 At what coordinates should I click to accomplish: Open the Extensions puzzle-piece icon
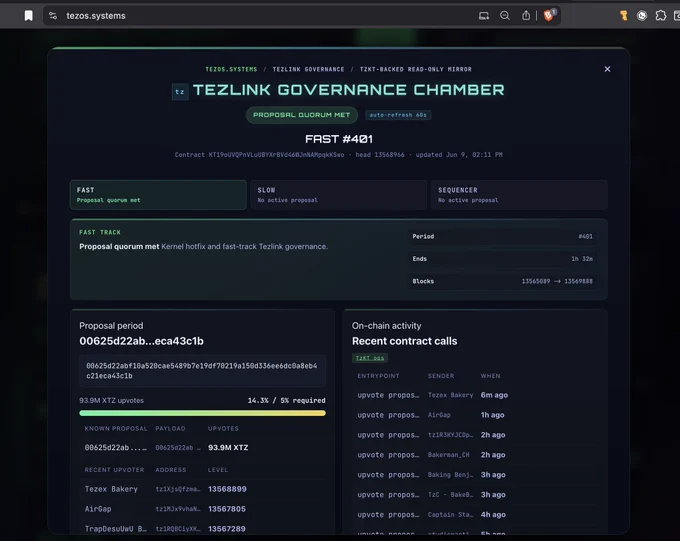(660, 16)
